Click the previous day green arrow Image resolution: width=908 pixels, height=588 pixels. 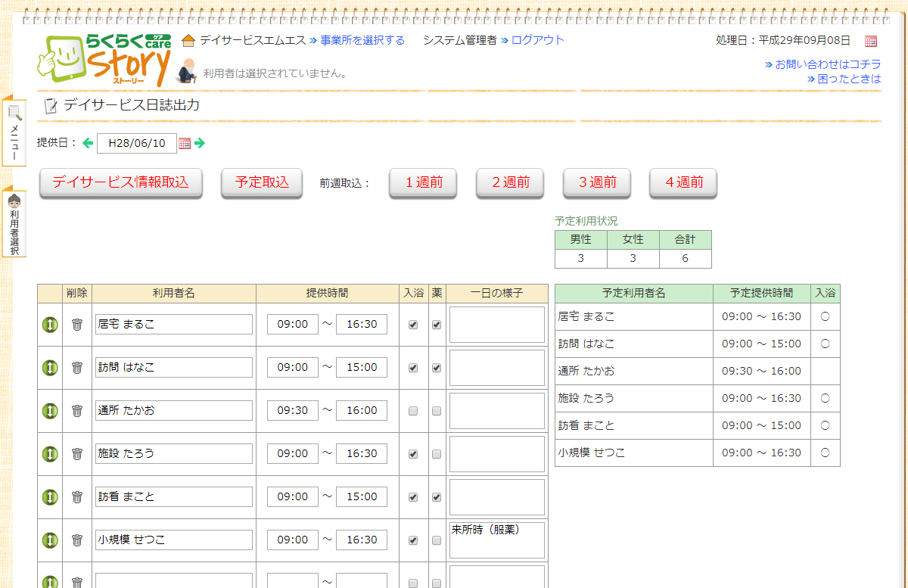click(x=88, y=143)
